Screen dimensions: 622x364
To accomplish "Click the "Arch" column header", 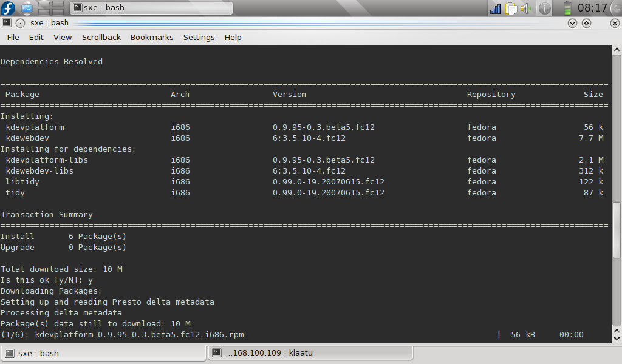I will 180,95.
